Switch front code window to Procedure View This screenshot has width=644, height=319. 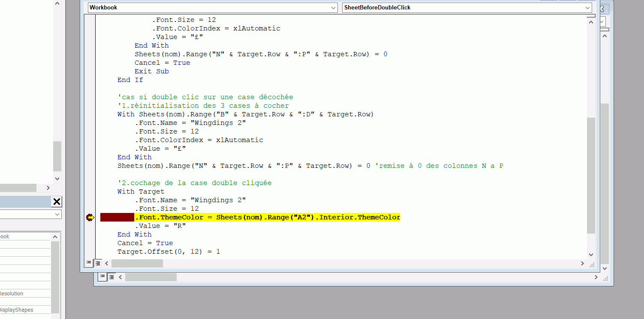click(x=89, y=263)
